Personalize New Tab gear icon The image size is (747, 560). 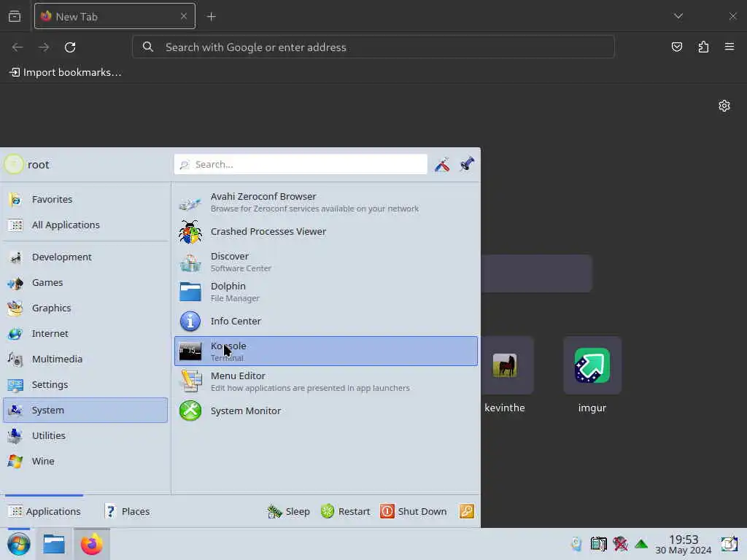tap(724, 106)
